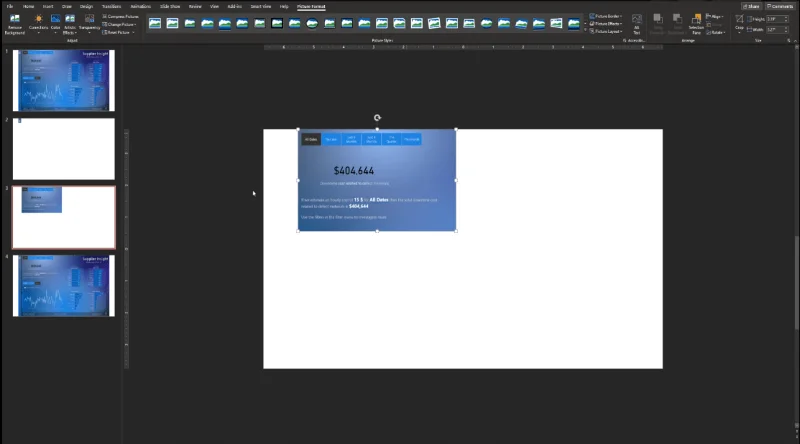Switch to the Insert tab
Image resolution: width=800 pixels, height=444 pixels.
[48, 7]
